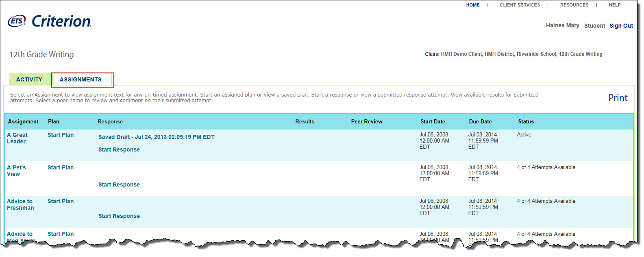Start Plan for Advice to Meg Smith

(61, 234)
